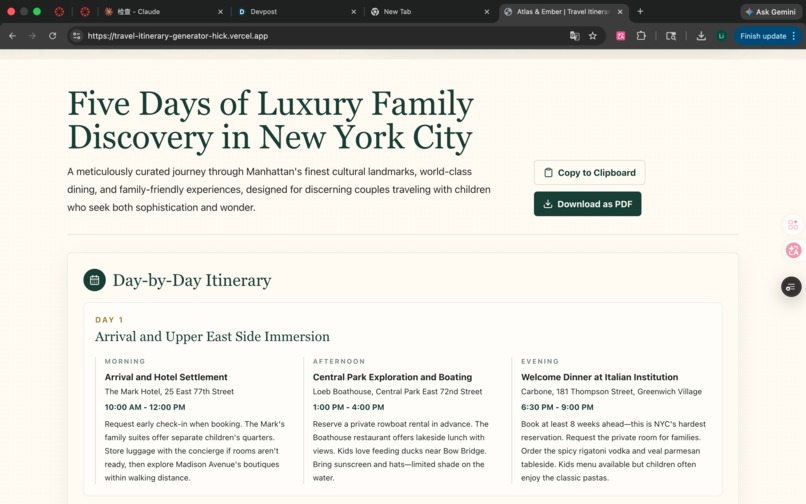Click the "MORNING" section label
The height and width of the screenshot is (504, 806).
pyautogui.click(x=125, y=362)
